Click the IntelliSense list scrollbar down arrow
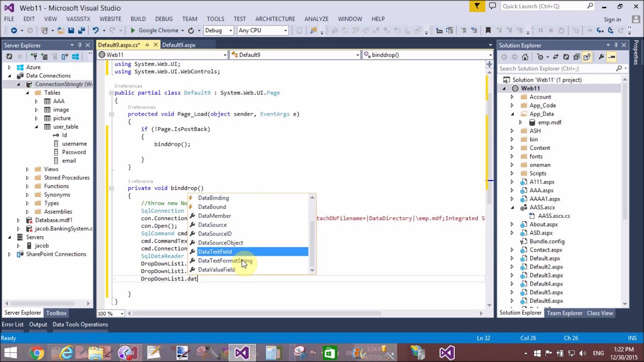The height and width of the screenshot is (362, 644). tap(312, 270)
